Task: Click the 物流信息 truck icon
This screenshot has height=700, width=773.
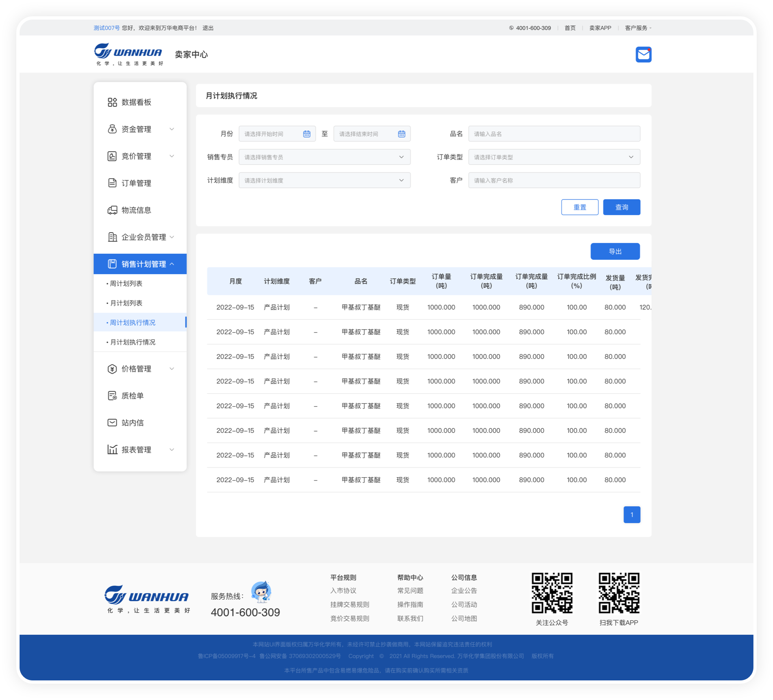Action: click(112, 210)
